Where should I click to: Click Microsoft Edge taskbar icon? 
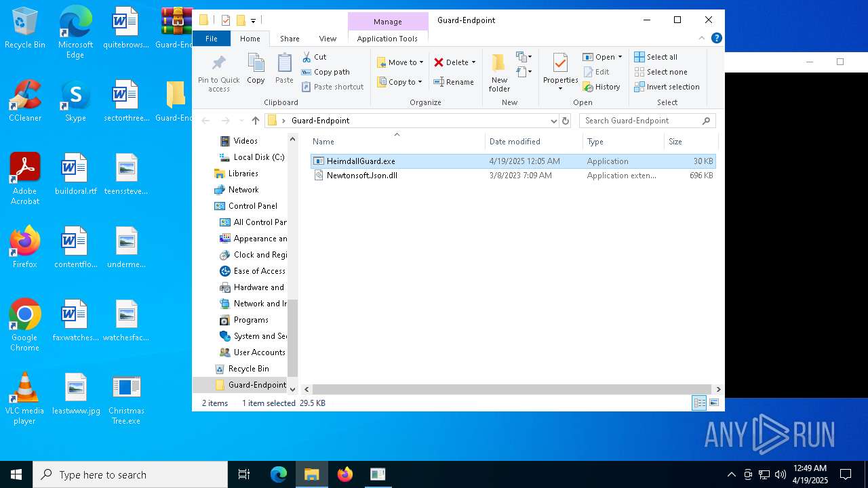279,474
